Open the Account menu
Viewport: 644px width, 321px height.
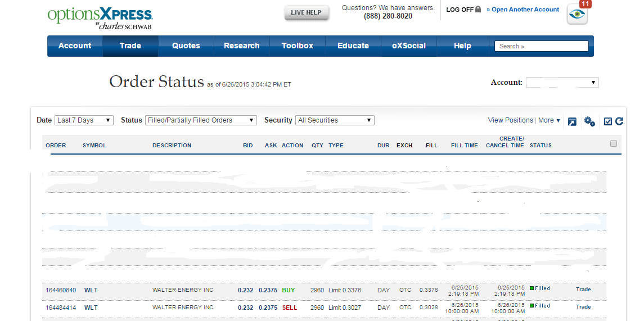[75, 46]
